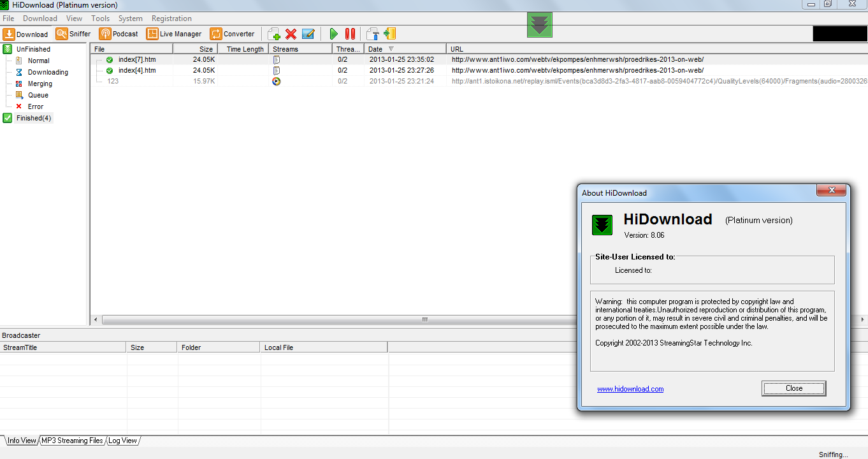
Task: Select the index[4].htm file row
Action: click(137, 71)
